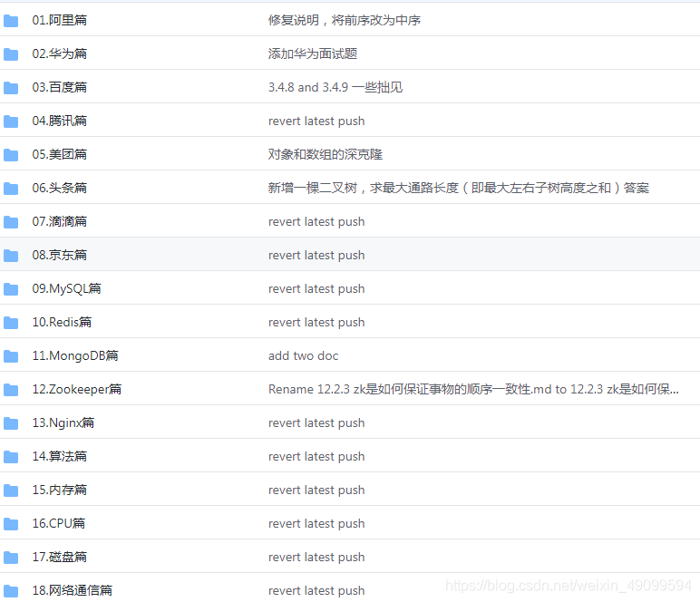Image resolution: width=700 pixels, height=602 pixels.
Task: Click revert latest push on 13.Nginx篇 row
Action: pyautogui.click(x=316, y=423)
